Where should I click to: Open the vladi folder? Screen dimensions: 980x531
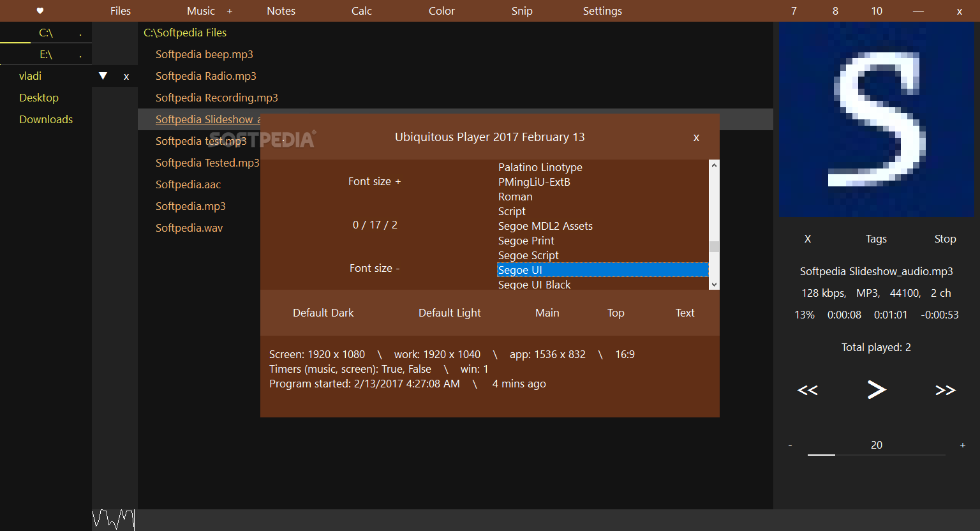(x=30, y=76)
